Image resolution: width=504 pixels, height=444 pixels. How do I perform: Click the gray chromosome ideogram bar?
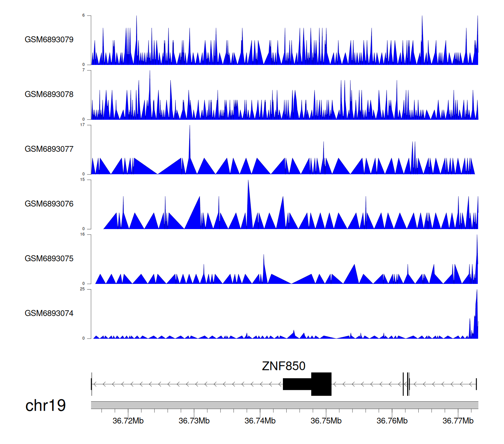(284, 405)
